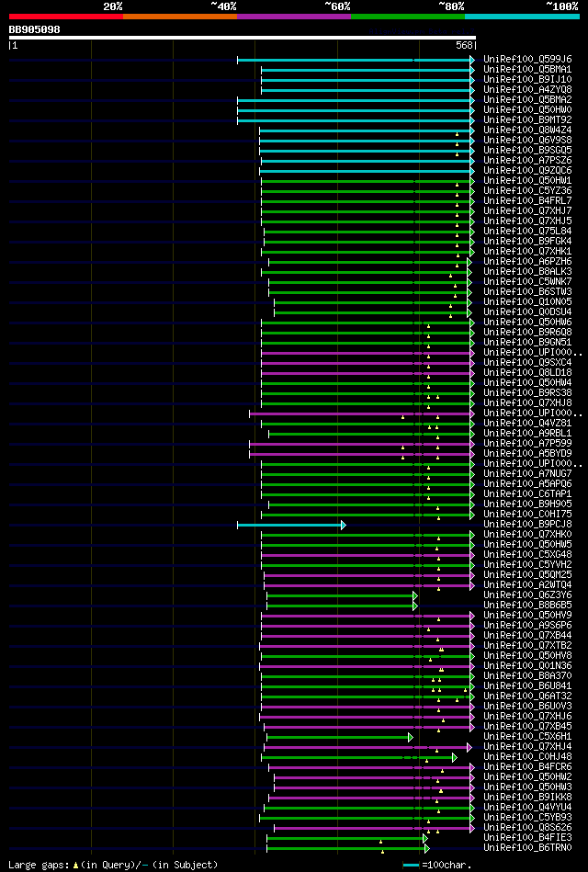Screen dimensions: 588x872
Task: Select the UniRef100_A6PZH6 label
Action: tap(528, 262)
